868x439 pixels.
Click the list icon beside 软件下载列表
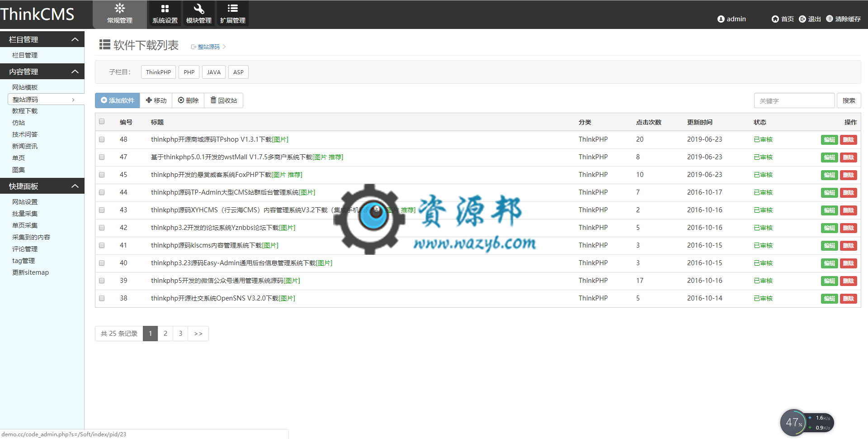(105, 44)
